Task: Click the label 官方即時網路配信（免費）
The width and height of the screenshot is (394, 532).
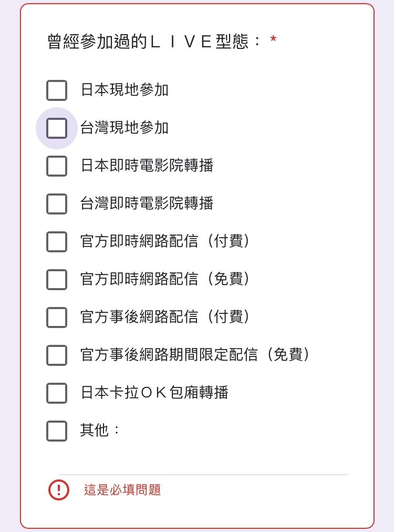Action: click(165, 279)
